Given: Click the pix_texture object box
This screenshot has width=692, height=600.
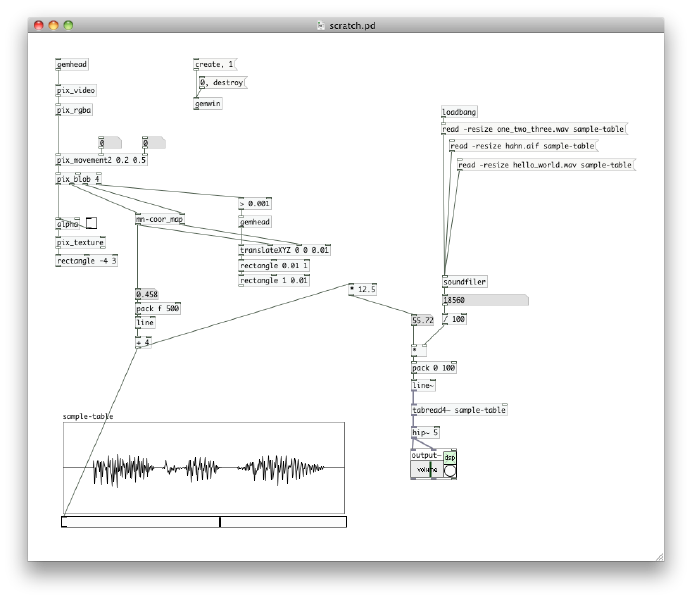Looking at the screenshot, I should (80, 242).
